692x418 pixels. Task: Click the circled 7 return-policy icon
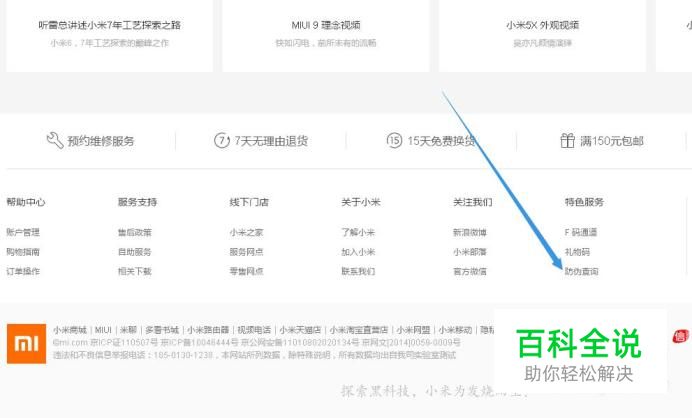[222, 140]
